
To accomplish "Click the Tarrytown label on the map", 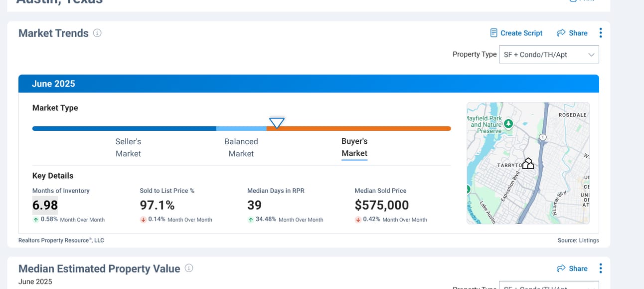I will coord(509,165).
